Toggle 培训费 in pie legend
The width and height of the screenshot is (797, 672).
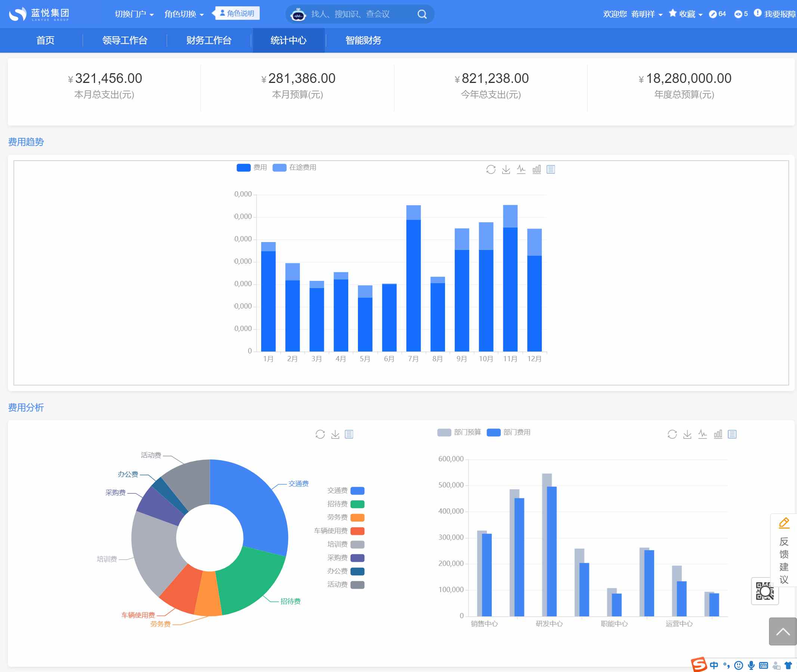(x=346, y=544)
